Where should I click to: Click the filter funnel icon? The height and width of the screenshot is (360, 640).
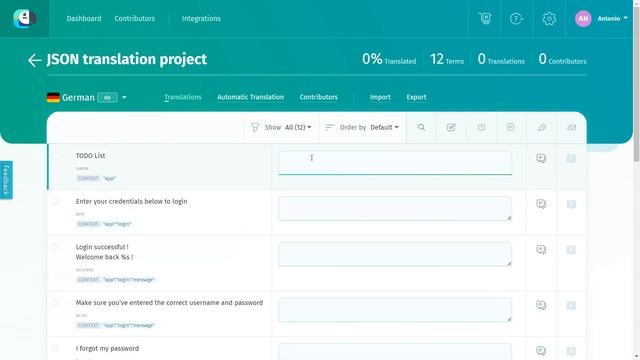pos(255,127)
